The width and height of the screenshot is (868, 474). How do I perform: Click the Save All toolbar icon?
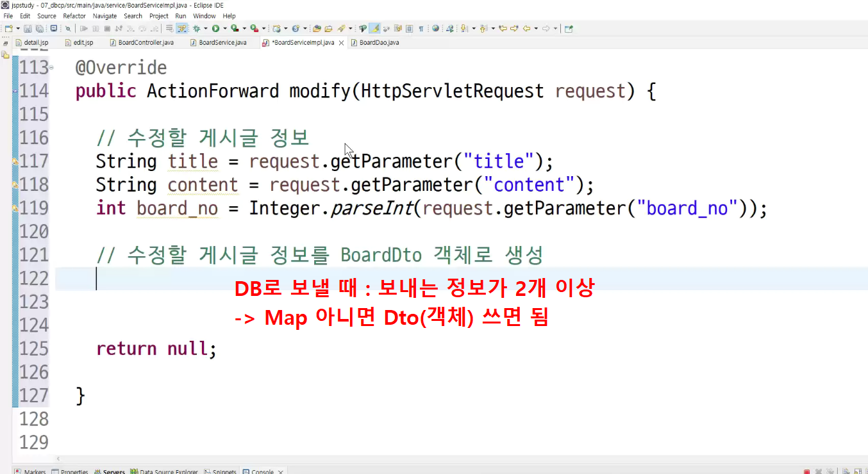[39, 28]
